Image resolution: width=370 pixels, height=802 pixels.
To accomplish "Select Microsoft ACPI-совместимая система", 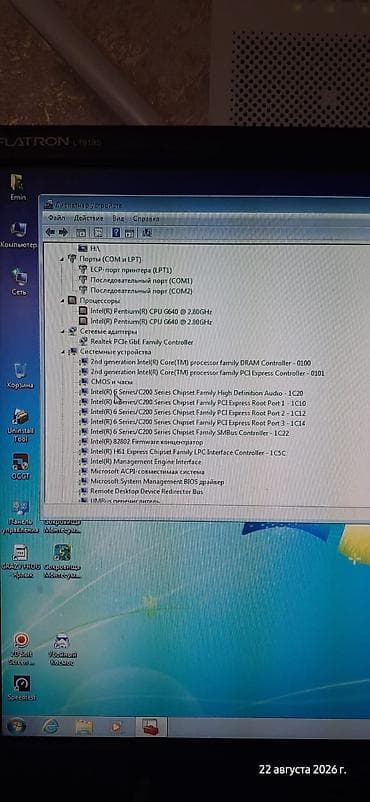I will coord(147,472).
